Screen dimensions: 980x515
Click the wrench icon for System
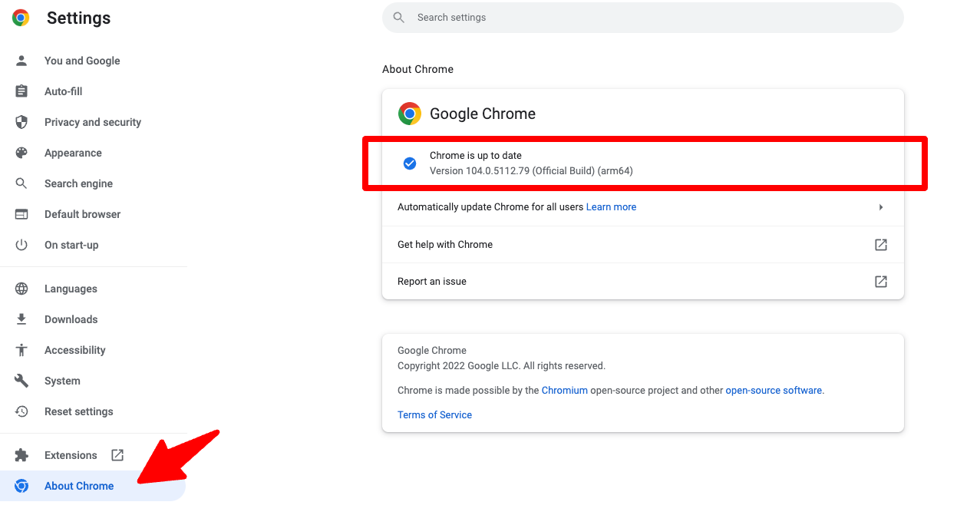click(x=21, y=381)
